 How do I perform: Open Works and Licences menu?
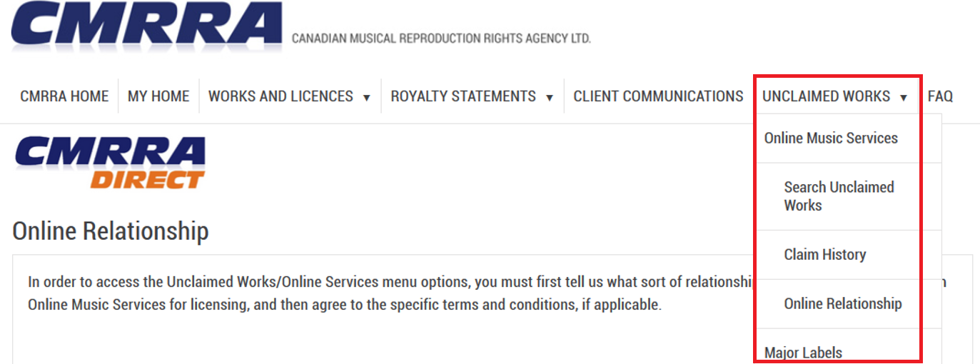click(281, 96)
